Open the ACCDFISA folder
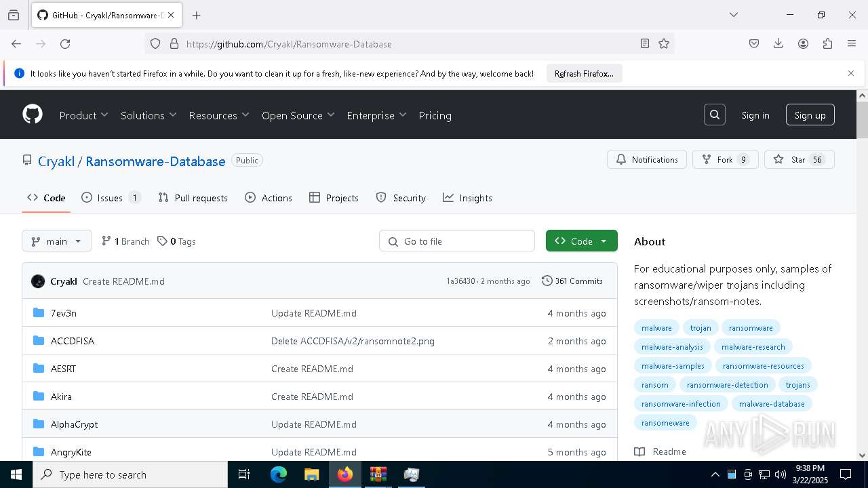The height and width of the screenshot is (488, 868). (x=73, y=341)
